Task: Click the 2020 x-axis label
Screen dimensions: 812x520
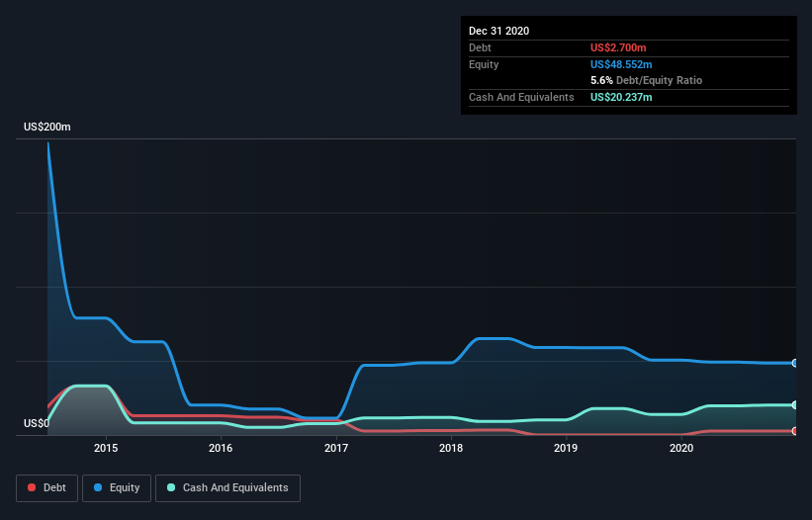Action: [x=681, y=448]
